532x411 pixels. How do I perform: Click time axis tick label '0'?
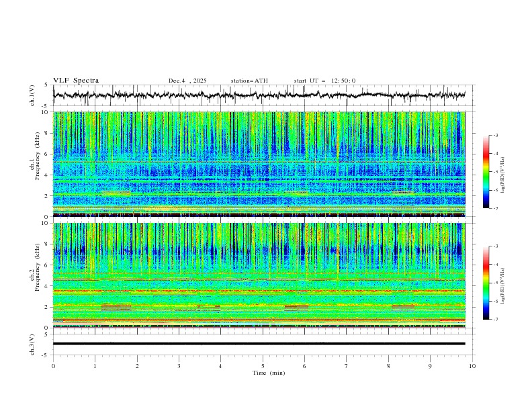[x=53, y=366]
